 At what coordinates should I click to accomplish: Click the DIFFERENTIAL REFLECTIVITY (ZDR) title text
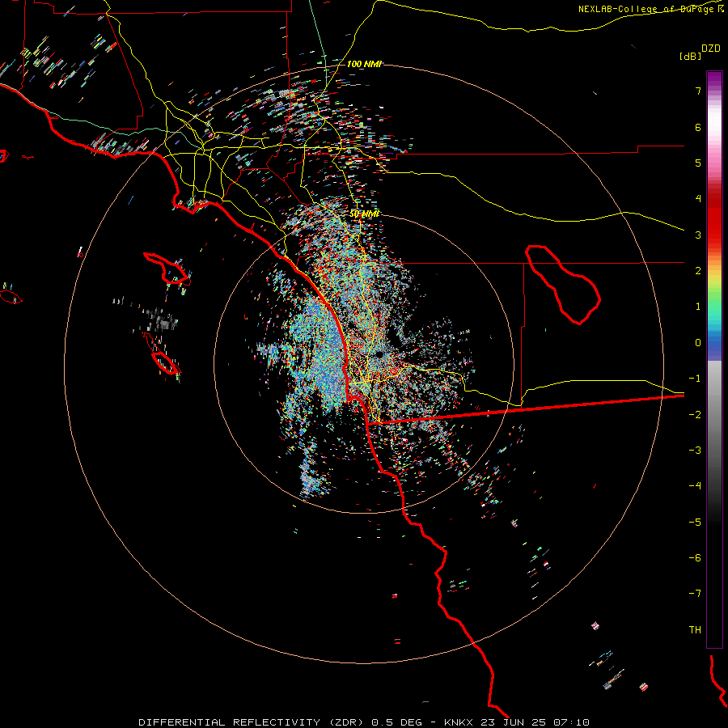pyautogui.click(x=252, y=722)
